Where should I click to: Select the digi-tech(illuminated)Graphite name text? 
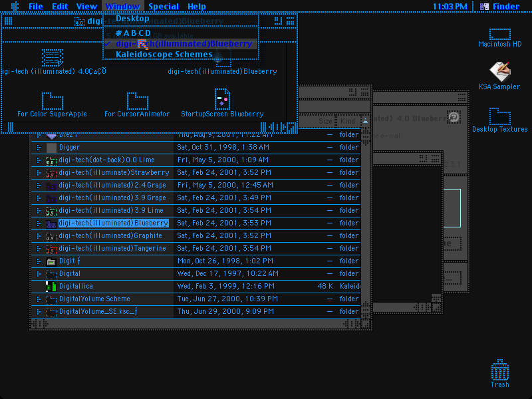[x=110, y=236]
